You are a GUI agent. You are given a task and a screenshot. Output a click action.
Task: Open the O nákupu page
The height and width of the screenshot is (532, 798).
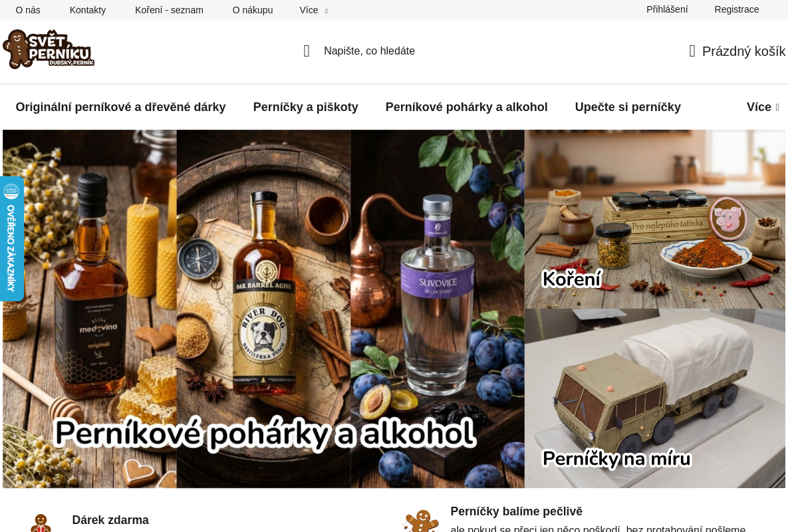point(253,10)
